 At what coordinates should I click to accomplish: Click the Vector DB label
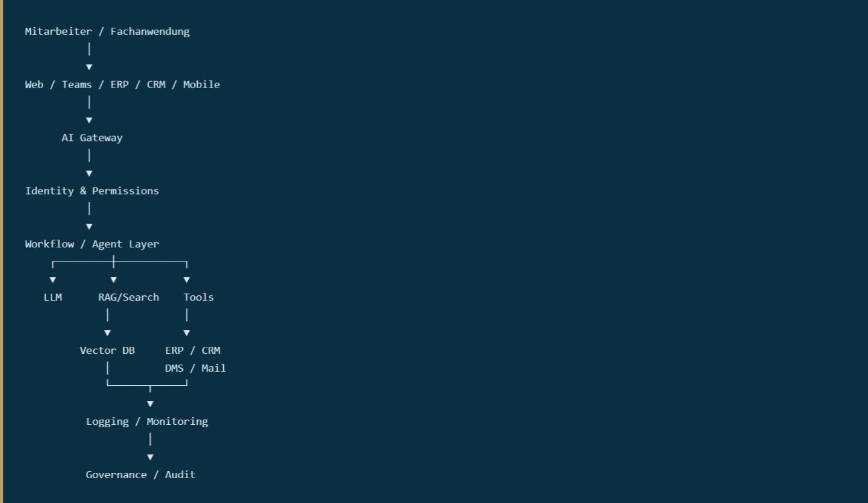107,350
